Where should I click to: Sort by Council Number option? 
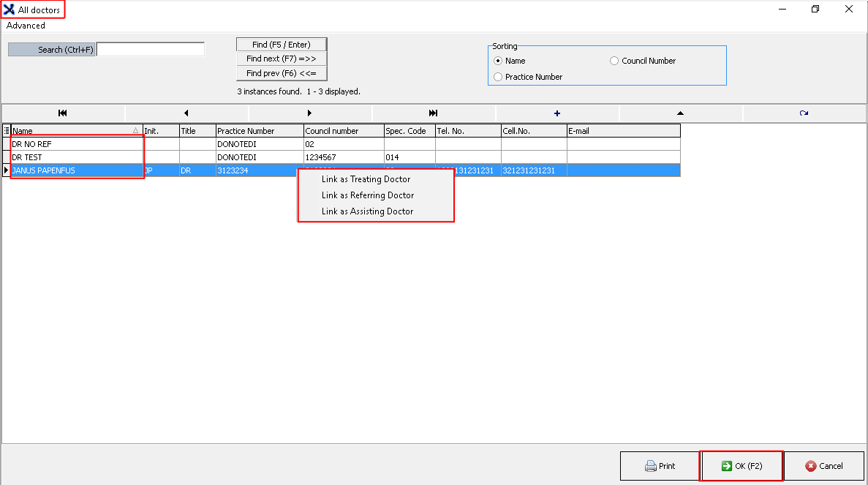pos(614,61)
